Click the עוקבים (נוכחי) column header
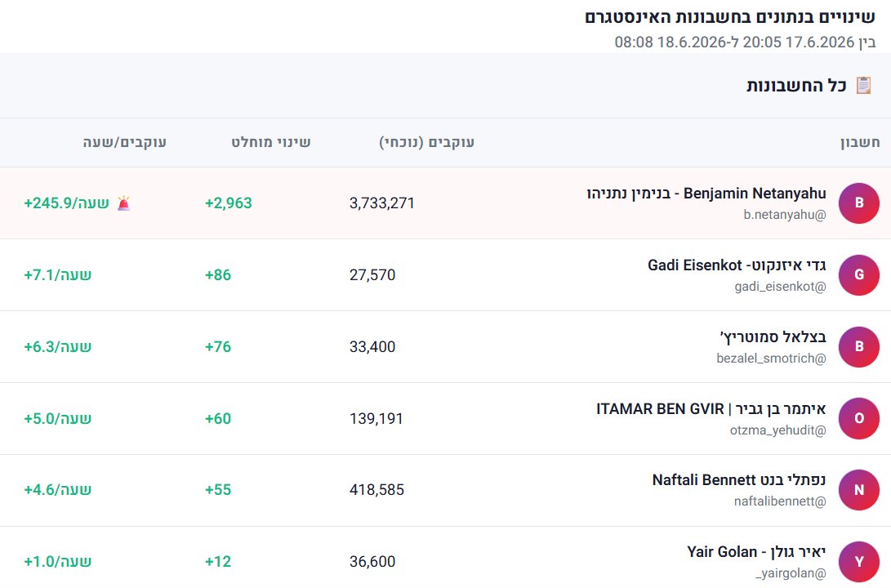891x588 pixels. (x=427, y=142)
